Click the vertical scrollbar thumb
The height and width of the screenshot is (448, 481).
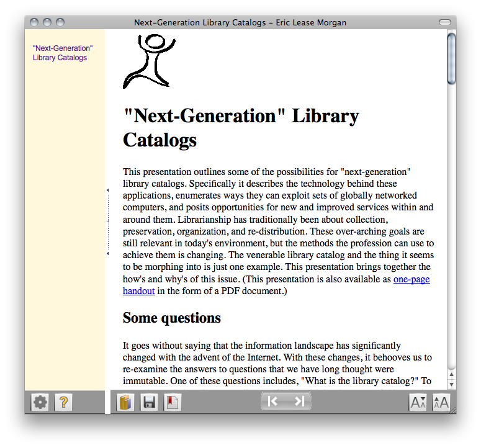tap(451, 59)
